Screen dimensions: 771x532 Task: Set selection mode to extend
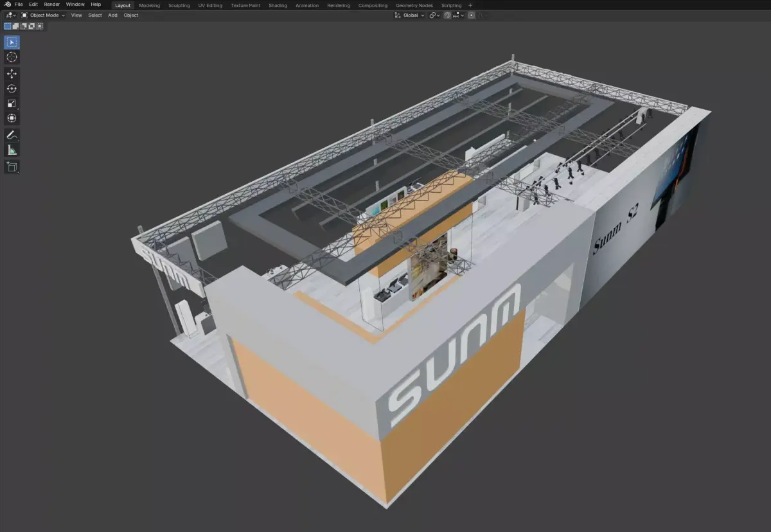(x=15, y=26)
